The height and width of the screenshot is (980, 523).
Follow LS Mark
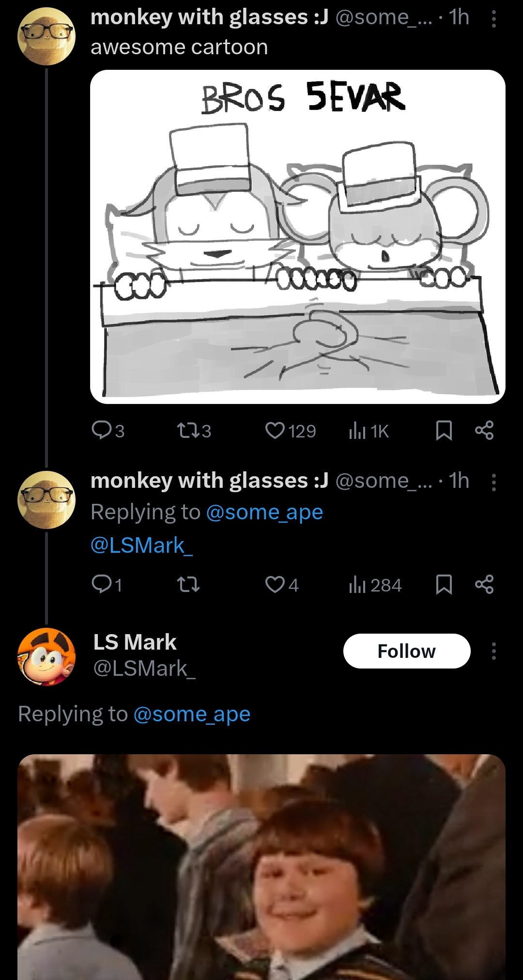[407, 651]
